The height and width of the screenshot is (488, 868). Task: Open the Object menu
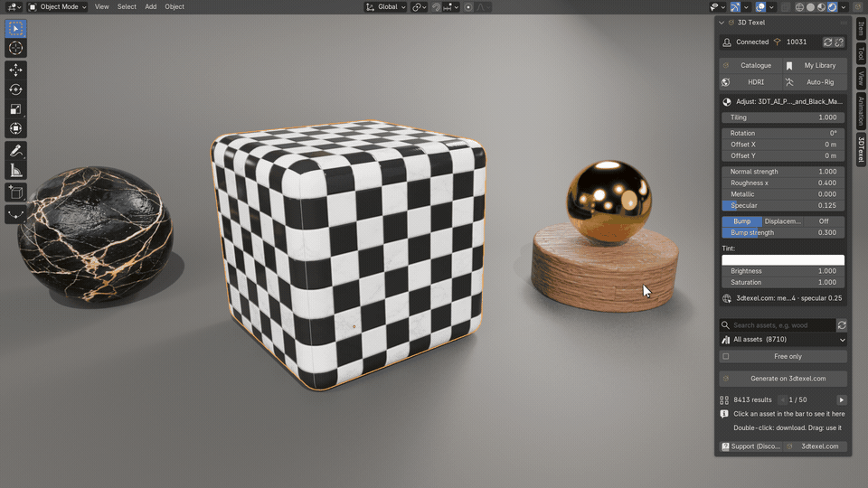(x=175, y=6)
